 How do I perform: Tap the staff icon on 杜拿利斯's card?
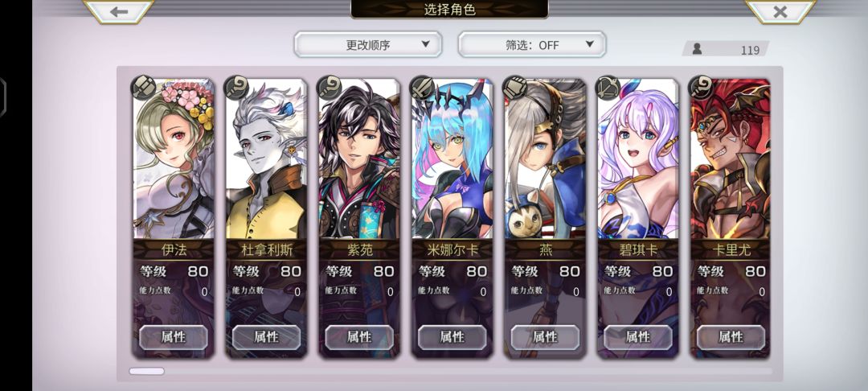click(x=236, y=88)
